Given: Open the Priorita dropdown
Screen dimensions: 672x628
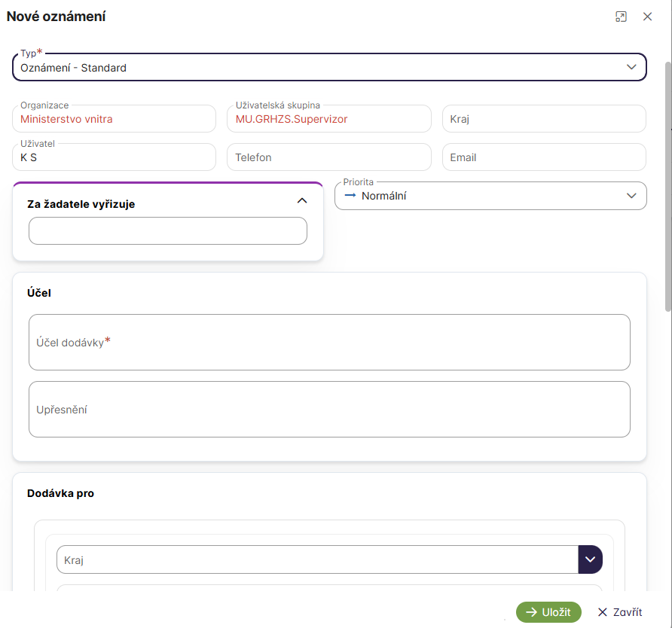Looking at the screenshot, I should [x=490, y=196].
